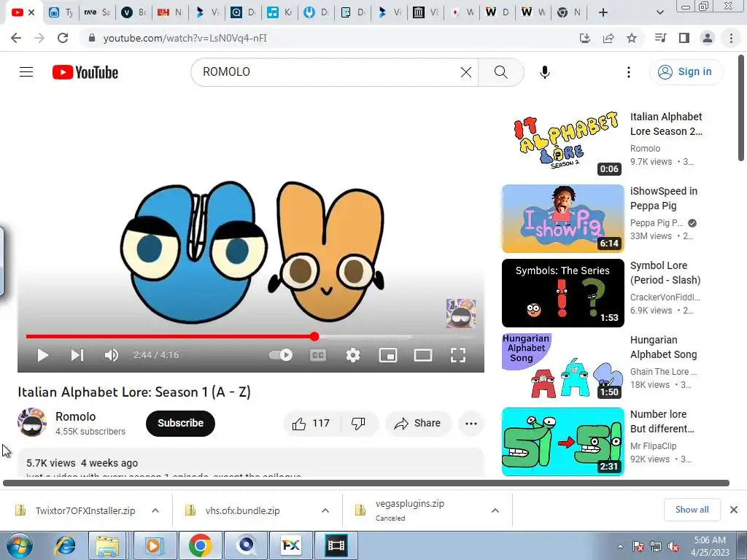Show hidden system tray icons arrow

pyautogui.click(x=620, y=546)
